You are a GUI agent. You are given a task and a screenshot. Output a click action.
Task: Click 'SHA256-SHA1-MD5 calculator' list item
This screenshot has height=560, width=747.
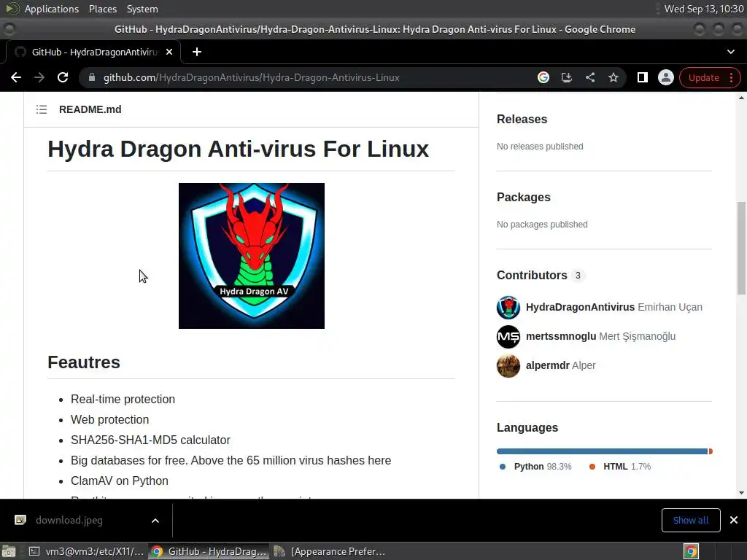[150, 440]
